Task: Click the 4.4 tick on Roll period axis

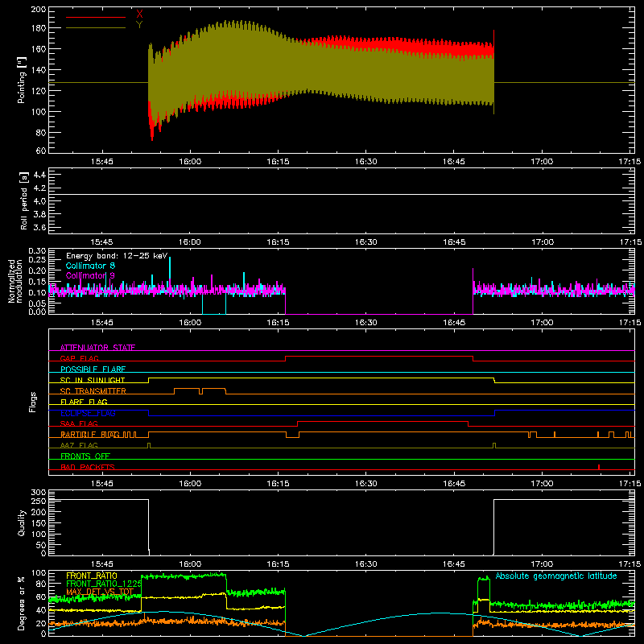Action: pyautogui.click(x=39, y=175)
